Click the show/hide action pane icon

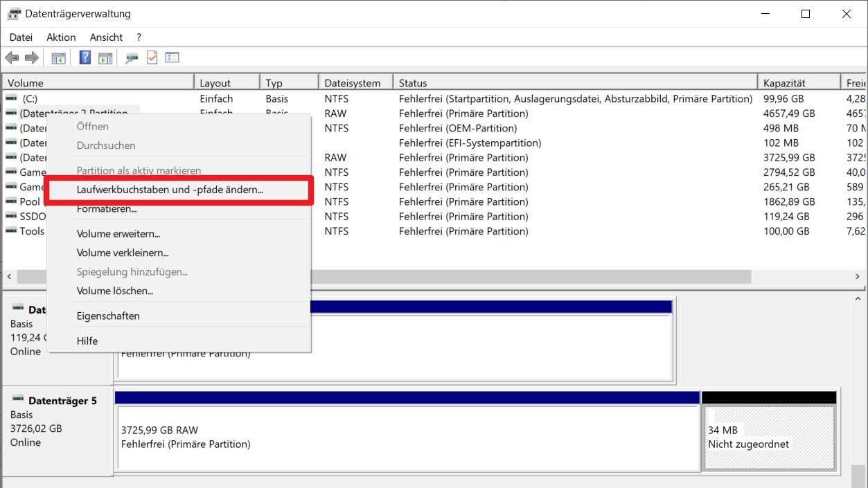click(x=105, y=58)
